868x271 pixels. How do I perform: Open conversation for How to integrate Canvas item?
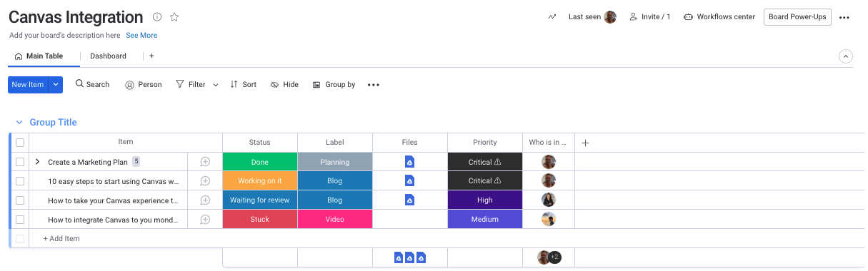(x=205, y=220)
